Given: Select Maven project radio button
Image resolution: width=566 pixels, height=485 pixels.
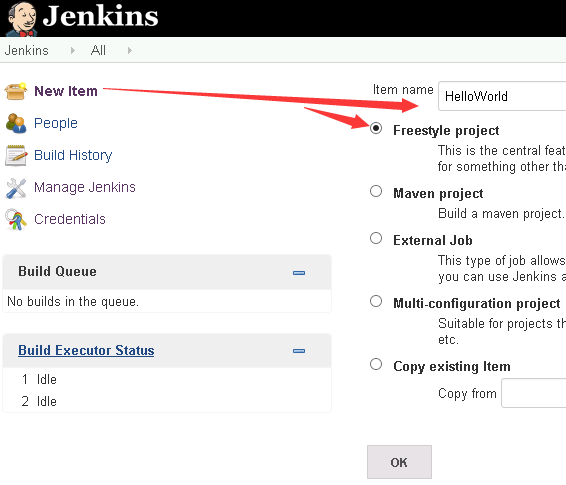Looking at the screenshot, I should tap(376, 191).
